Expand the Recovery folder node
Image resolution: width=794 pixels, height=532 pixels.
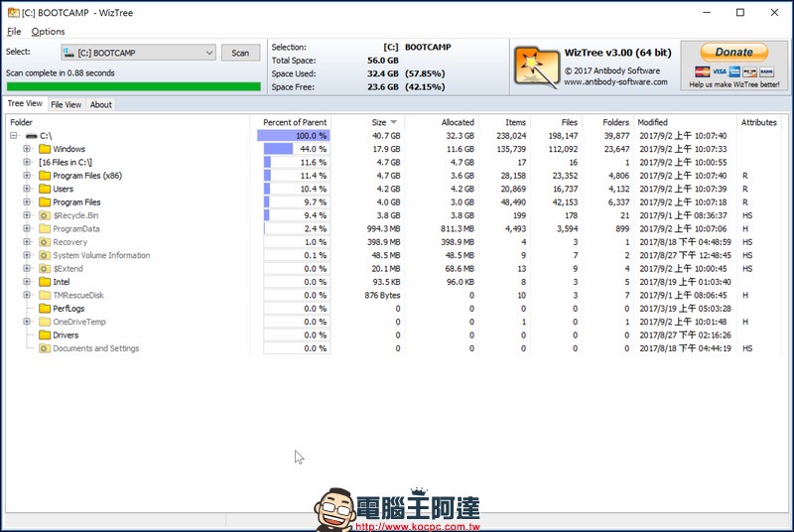27,242
